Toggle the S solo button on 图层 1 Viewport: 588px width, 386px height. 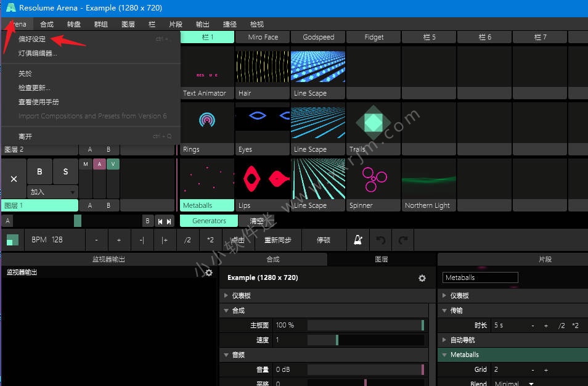[x=65, y=171]
